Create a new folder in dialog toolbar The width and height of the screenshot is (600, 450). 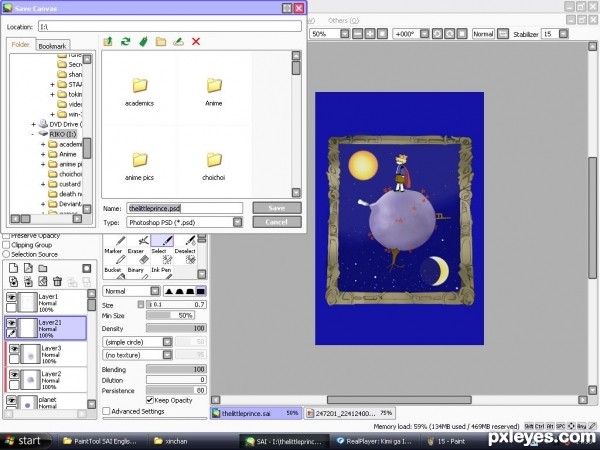click(161, 41)
